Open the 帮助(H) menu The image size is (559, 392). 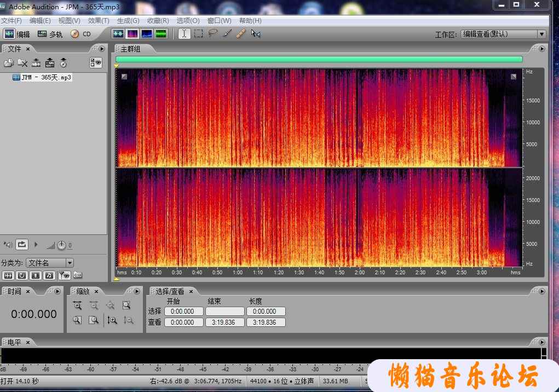(250, 21)
